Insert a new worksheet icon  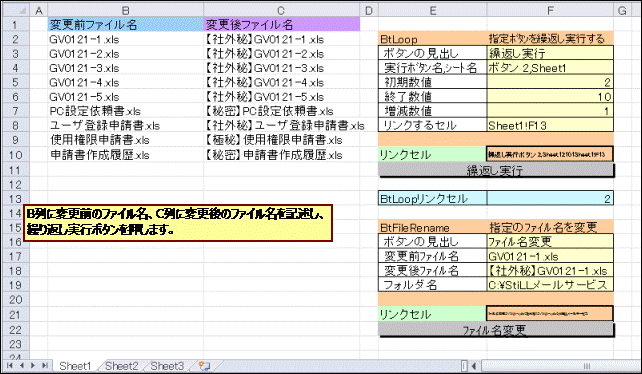[x=204, y=365]
